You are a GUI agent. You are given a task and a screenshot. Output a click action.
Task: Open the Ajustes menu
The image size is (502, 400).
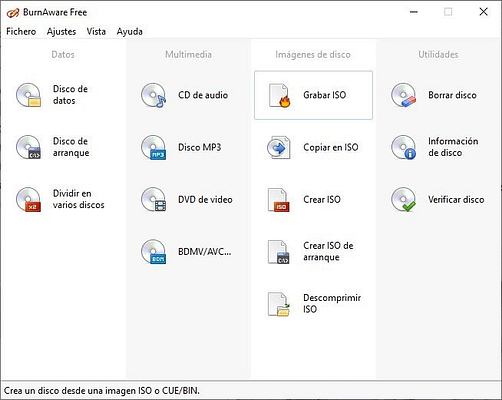point(61,32)
